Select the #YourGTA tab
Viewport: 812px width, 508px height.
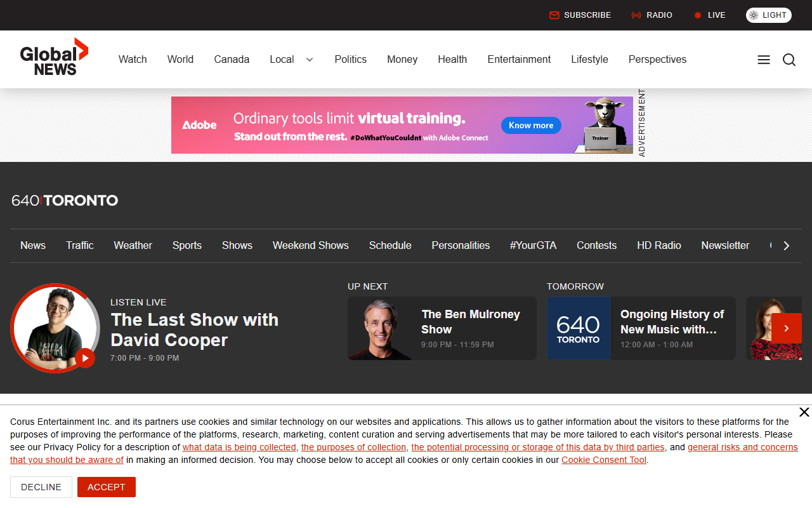(533, 245)
